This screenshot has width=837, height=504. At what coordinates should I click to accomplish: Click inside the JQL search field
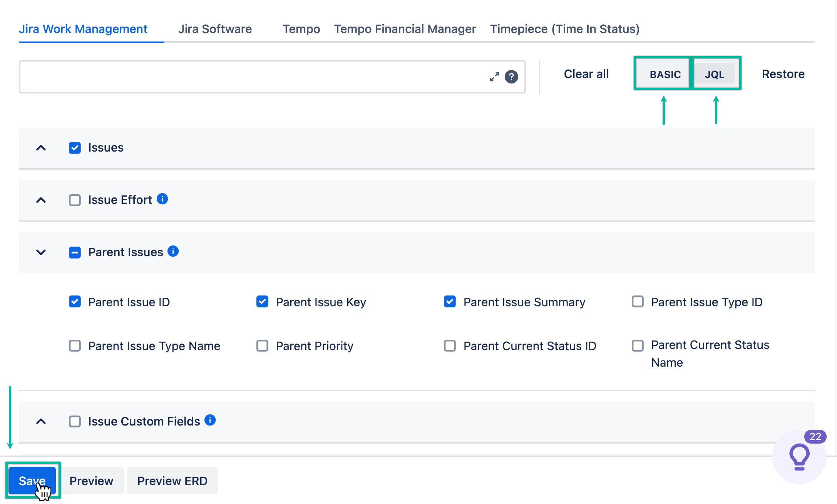click(x=250, y=76)
